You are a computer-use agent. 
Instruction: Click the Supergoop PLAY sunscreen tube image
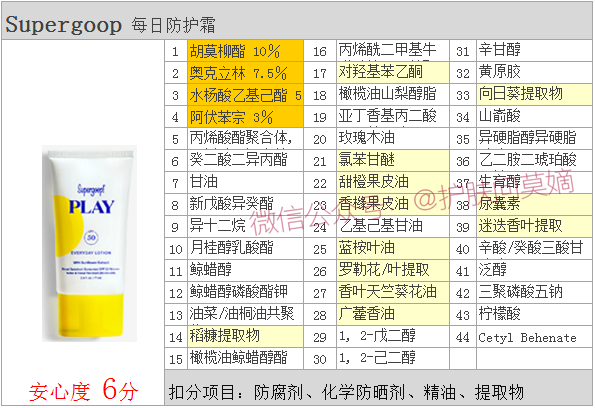(90, 243)
